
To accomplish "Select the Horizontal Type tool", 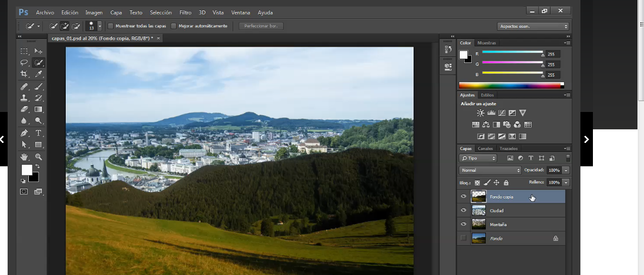I will [39, 133].
